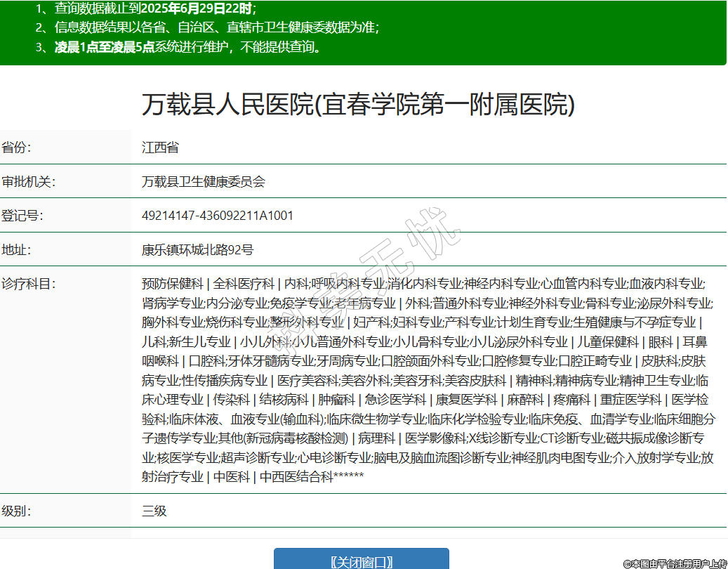
Task: Select the address 康乐镇环城北路92号
Action: pyautogui.click(x=197, y=249)
